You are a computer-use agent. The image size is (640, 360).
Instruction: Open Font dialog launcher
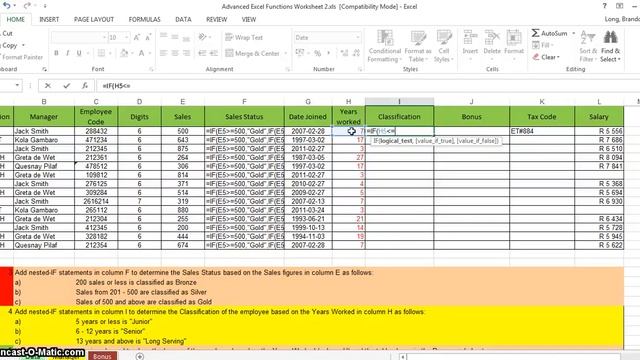click(x=151, y=69)
